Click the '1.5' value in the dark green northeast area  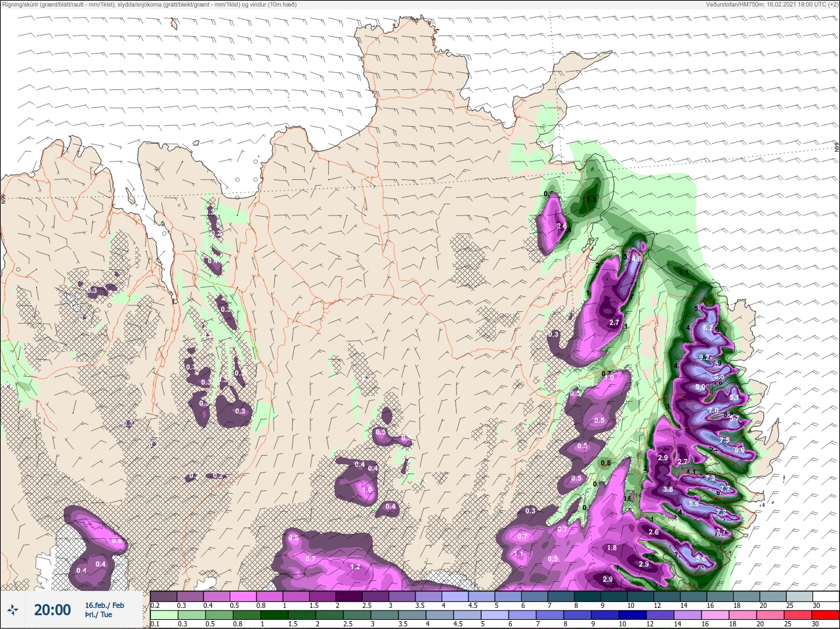pos(591,200)
